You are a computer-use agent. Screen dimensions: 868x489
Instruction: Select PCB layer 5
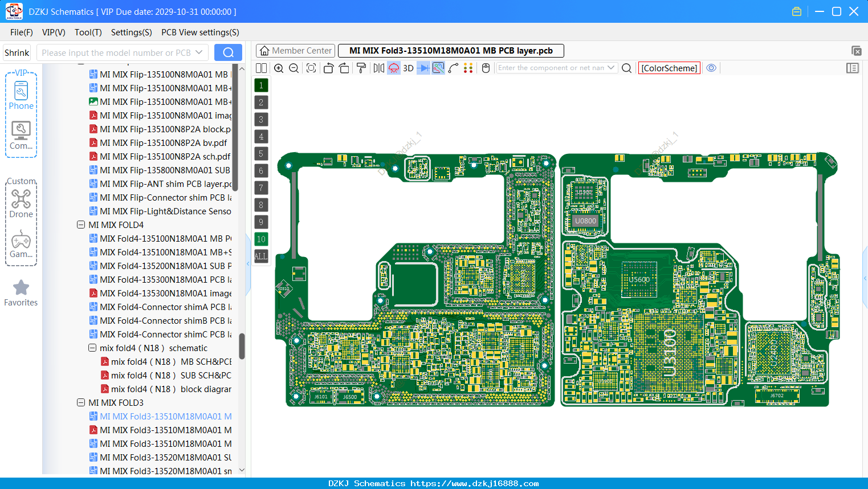(x=261, y=154)
